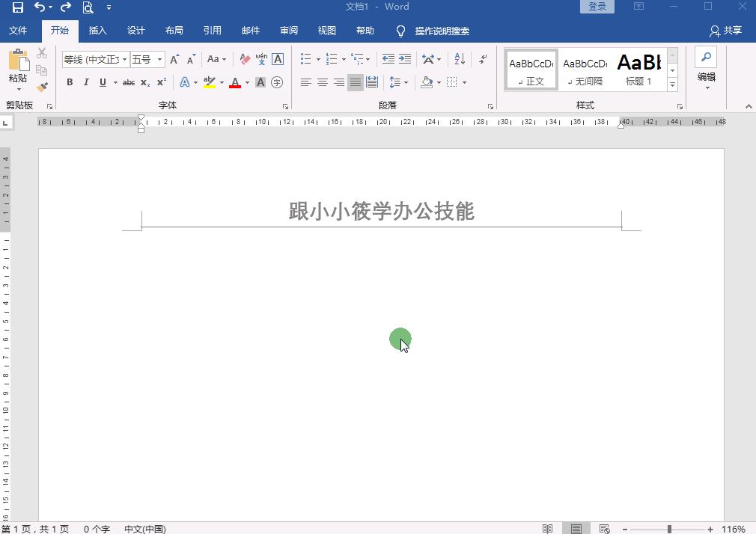Open the line spacing options

coord(397,82)
